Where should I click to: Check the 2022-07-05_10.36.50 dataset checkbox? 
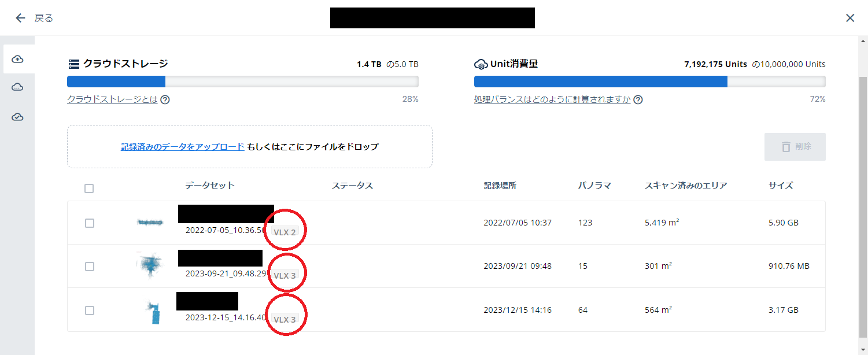89,223
